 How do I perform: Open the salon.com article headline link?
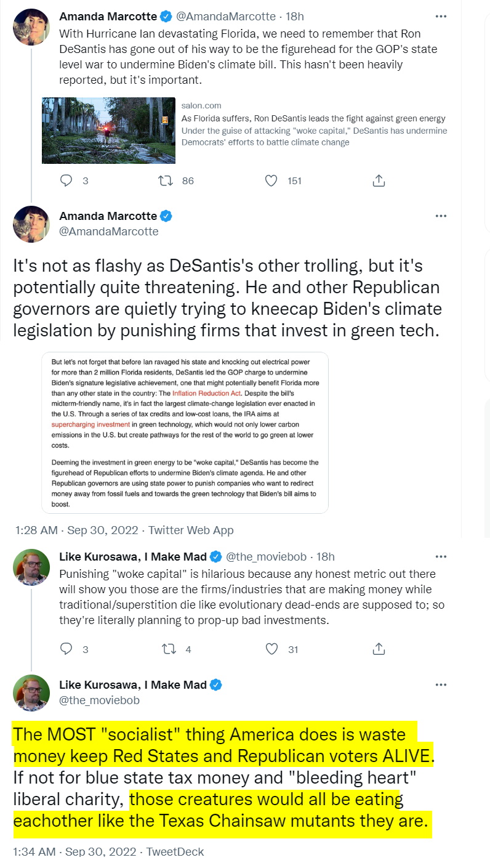tap(313, 118)
